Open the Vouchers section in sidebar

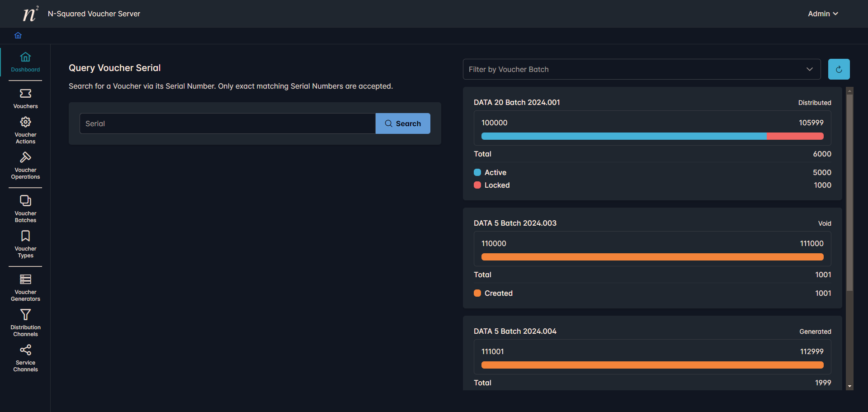click(x=25, y=99)
